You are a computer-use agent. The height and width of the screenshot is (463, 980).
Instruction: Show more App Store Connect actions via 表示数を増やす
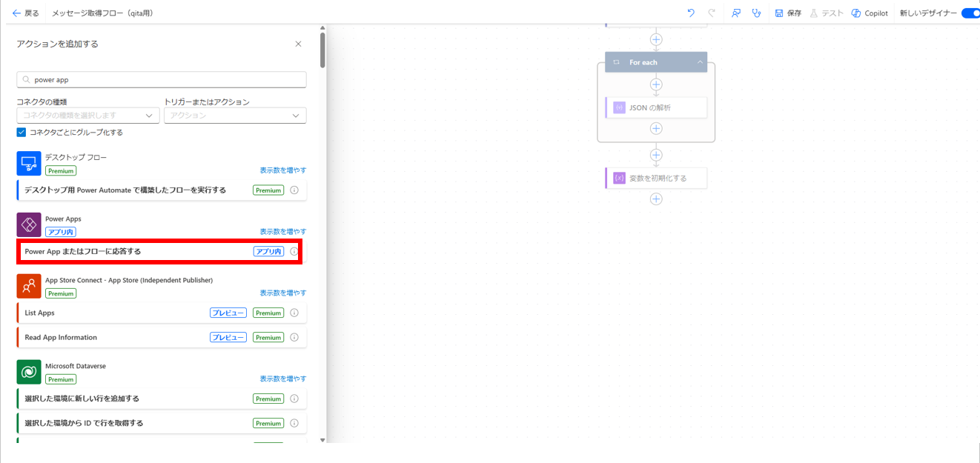pyautogui.click(x=282, y=293)
